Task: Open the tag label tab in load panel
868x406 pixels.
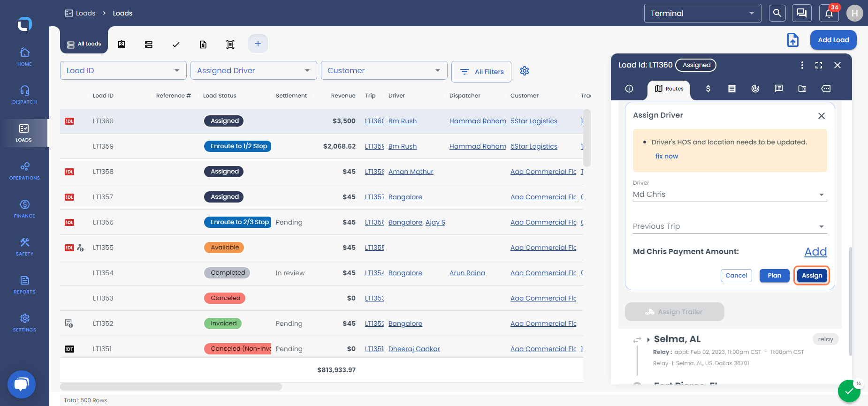Action: [x=826, y=89]
